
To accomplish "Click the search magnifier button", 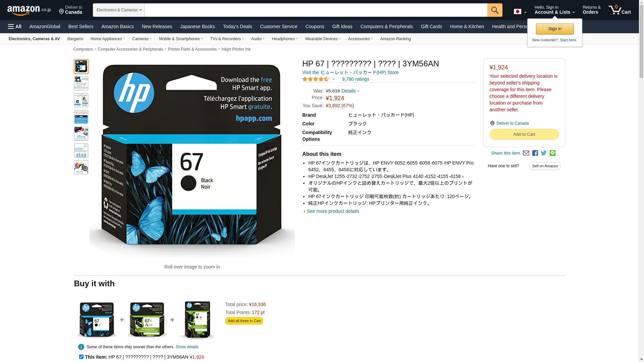I will point(495,10).
